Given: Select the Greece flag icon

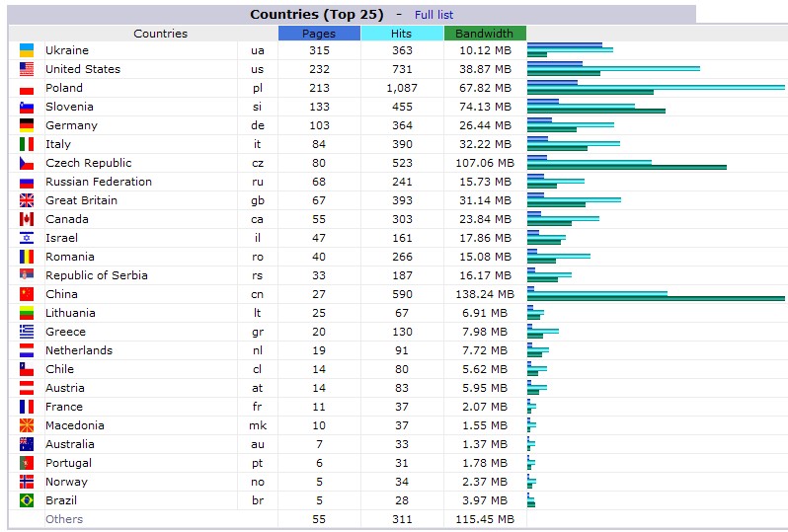Looking at the screenshot, I should point(27,332).
